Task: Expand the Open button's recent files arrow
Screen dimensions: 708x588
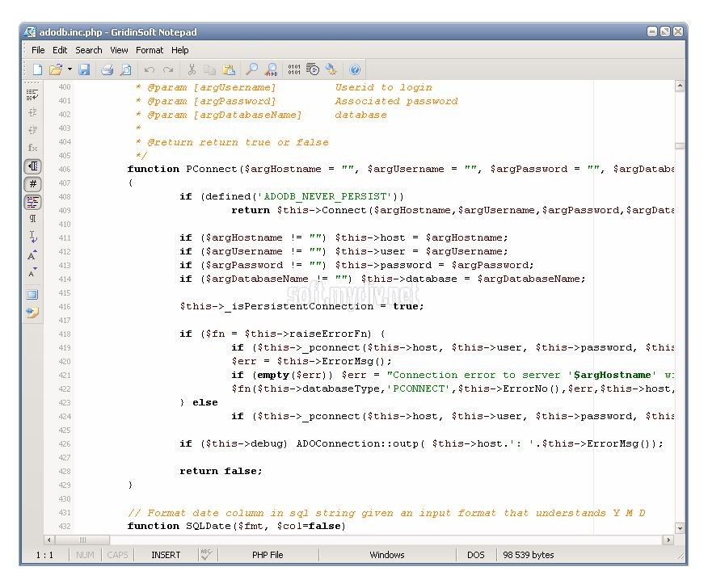Action: pyautogui.click(x=70, y=69)
